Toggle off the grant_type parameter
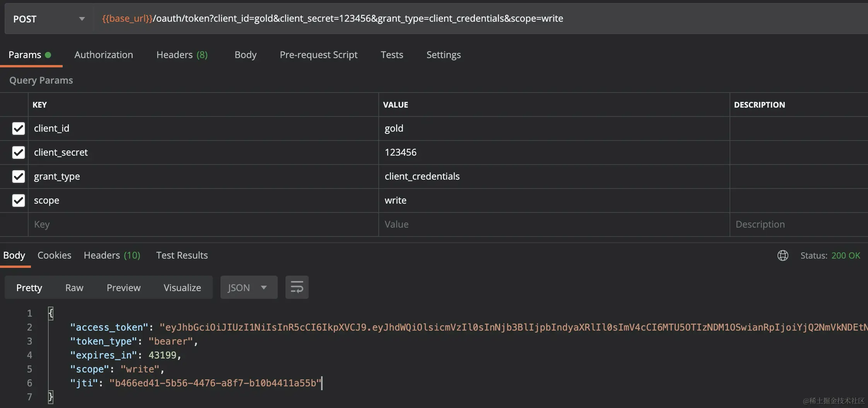This screenshot has height=408, width=868. 18,177
